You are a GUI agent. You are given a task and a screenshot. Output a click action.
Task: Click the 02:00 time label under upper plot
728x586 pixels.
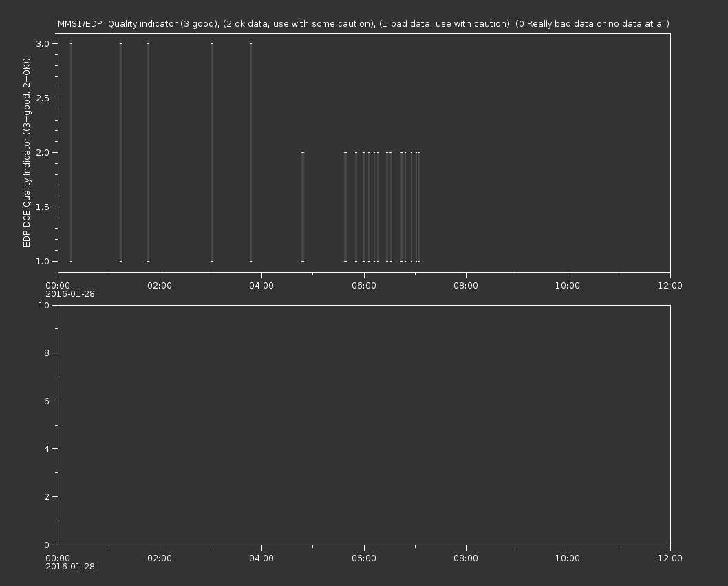coord(160,285)
